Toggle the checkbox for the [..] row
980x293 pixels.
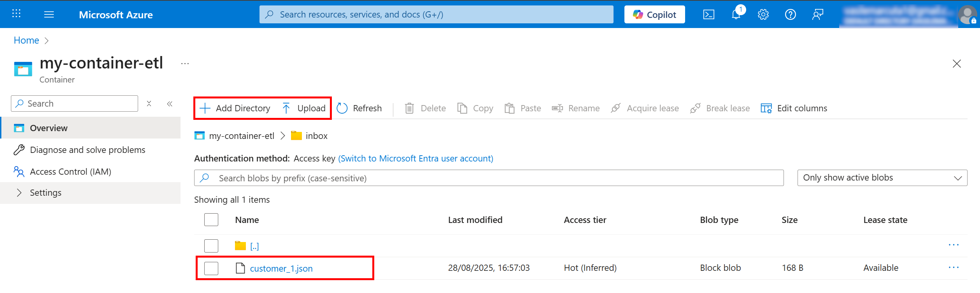pyautogui.click(x=211, y=246)
